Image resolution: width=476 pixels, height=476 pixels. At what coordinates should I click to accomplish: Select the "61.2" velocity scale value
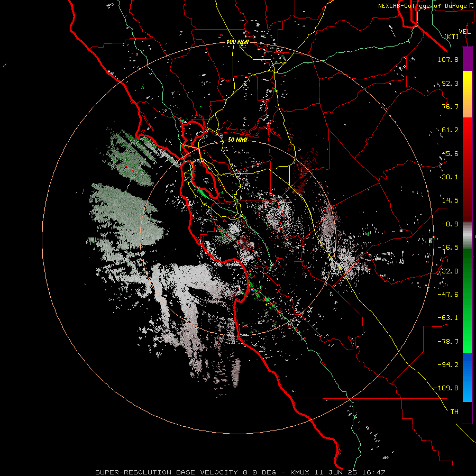450,130
